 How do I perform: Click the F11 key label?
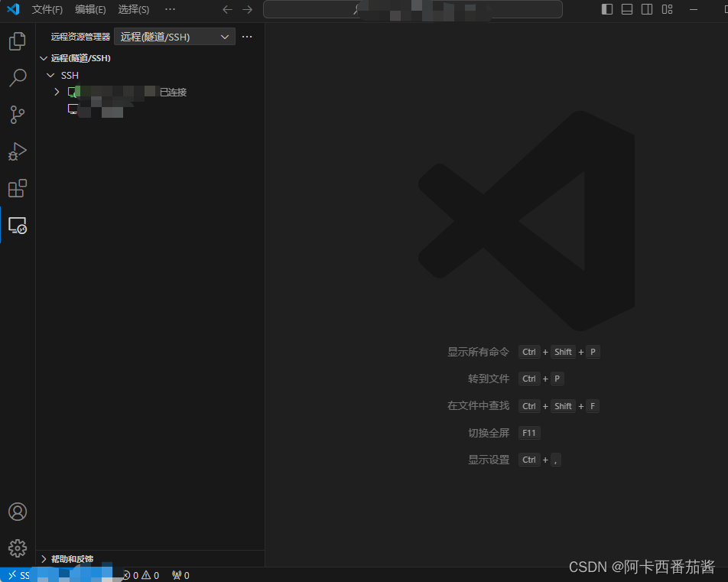click(x=529, y=433)
